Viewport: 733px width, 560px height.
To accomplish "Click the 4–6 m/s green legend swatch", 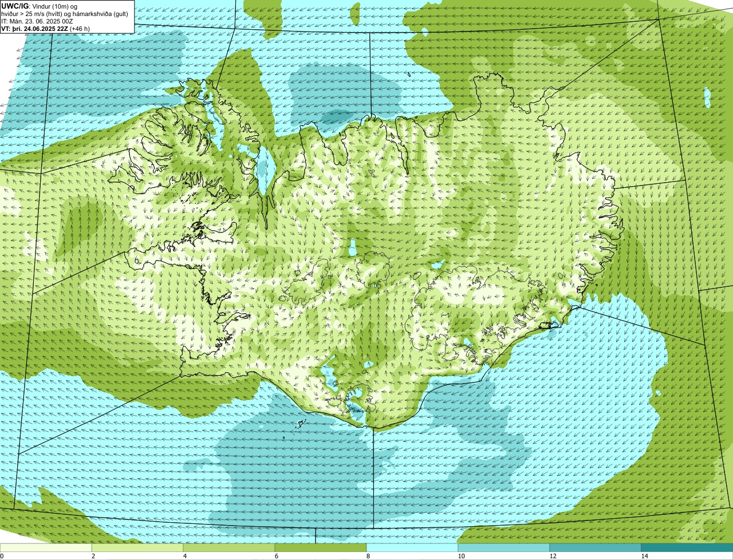I will (229, 547).
